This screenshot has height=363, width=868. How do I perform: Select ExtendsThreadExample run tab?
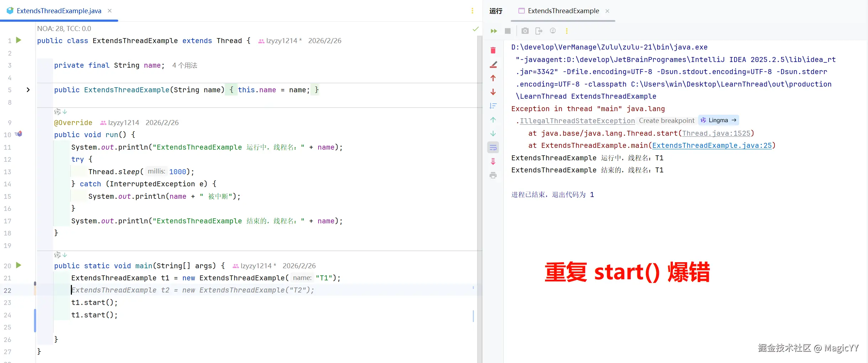563,11
